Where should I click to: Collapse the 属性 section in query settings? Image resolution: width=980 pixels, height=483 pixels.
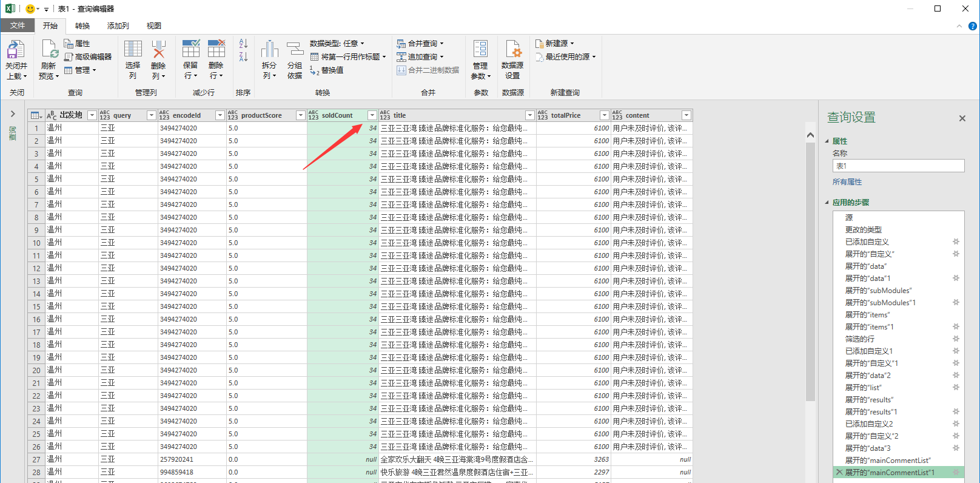[827, 141]
